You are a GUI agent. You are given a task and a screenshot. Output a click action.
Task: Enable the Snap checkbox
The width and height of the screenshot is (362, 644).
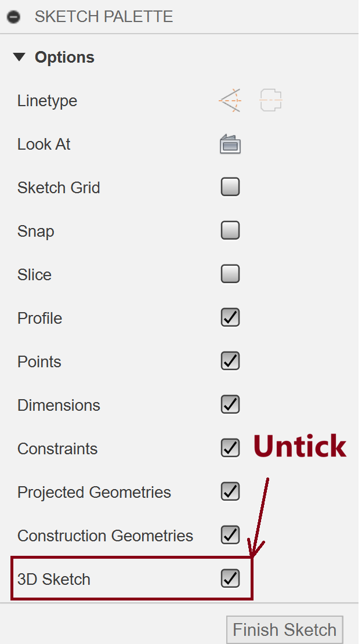[x=230, y=231]
